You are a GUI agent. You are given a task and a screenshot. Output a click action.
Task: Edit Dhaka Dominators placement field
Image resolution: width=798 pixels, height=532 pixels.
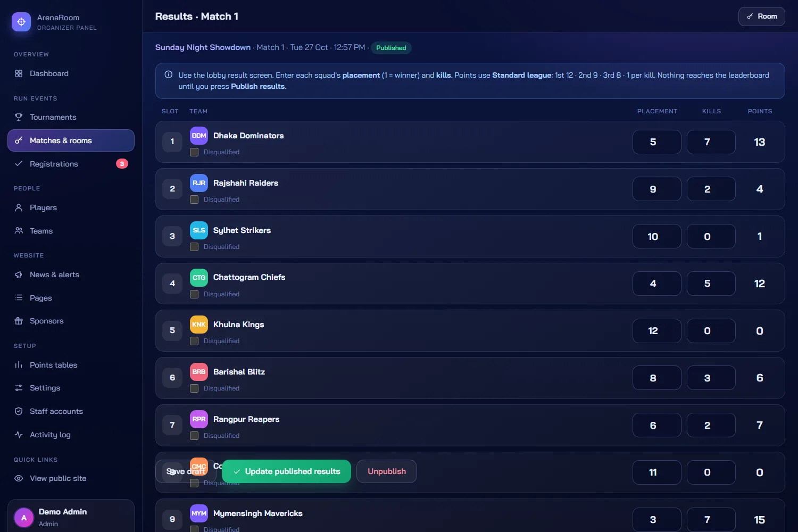[657, 142]
